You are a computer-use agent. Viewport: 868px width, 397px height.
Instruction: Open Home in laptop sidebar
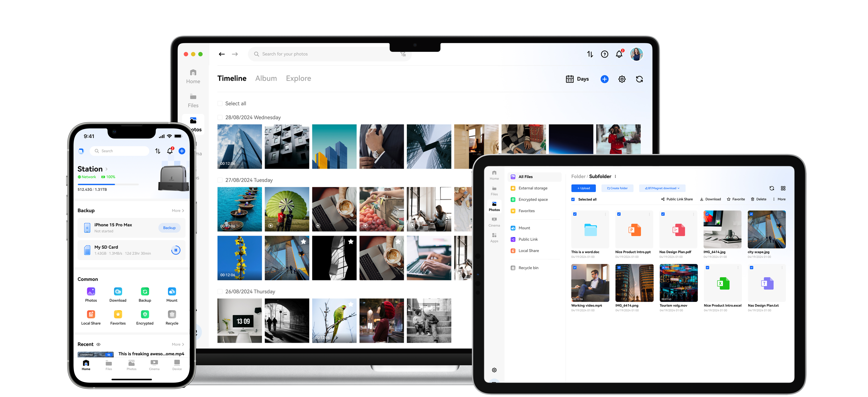[x=193, y=76]
